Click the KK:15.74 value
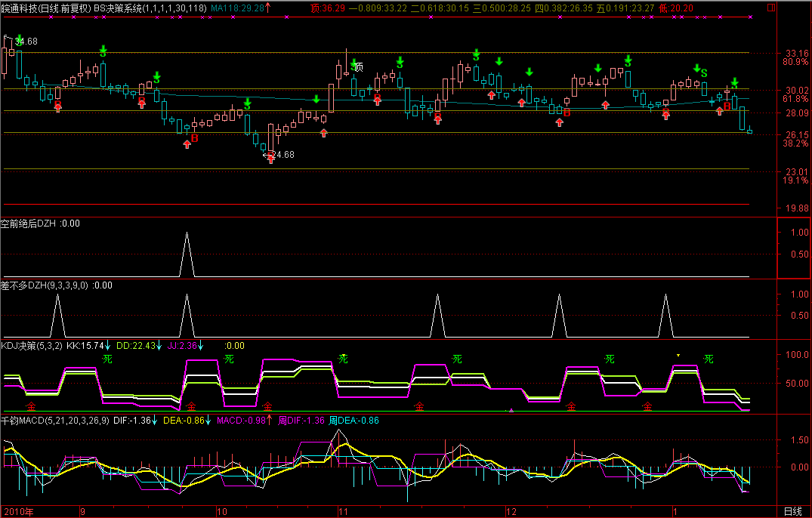This screenshot has height=518, width=812. pyautogui.click(x=85, y=346)
